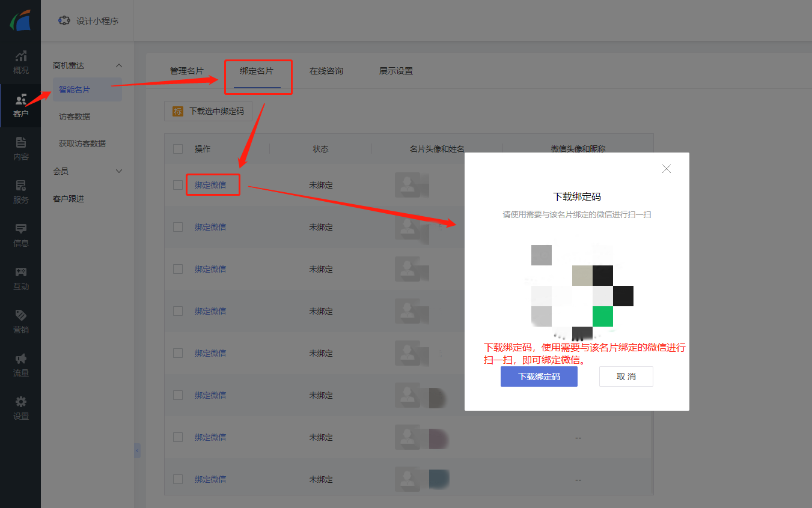
Task: Click 绑定微信 link in the fifth row
Action: coord(210,353)
